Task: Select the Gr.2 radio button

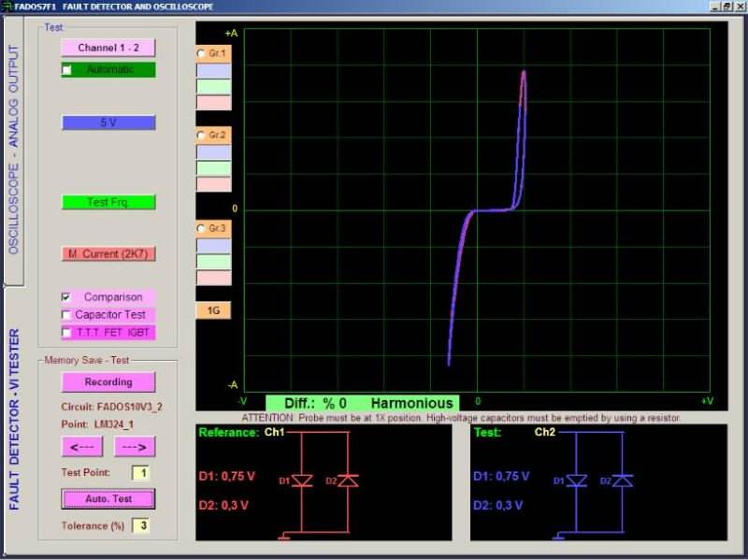Action: click(x=201, y=136)
